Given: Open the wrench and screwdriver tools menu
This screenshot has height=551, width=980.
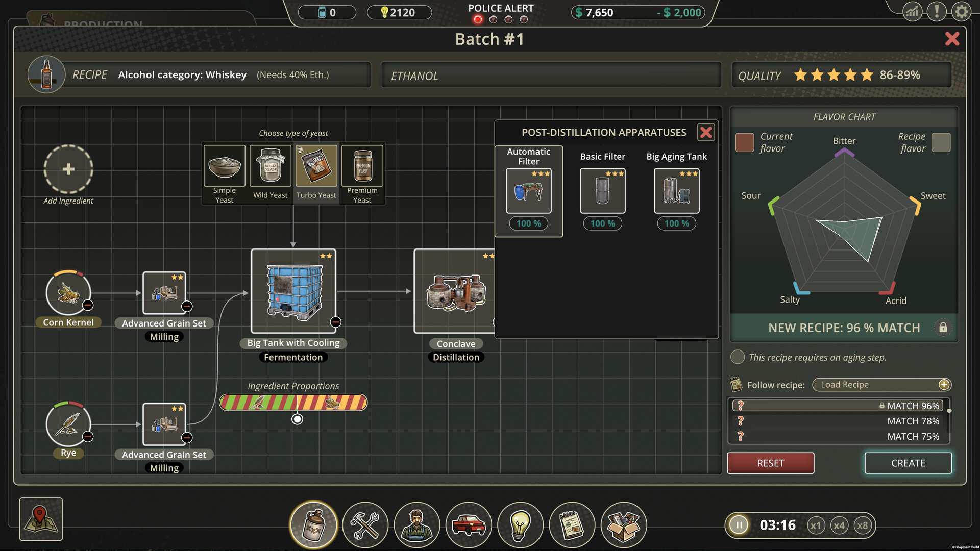Looking at the screenshot, I should pos(365,524).
